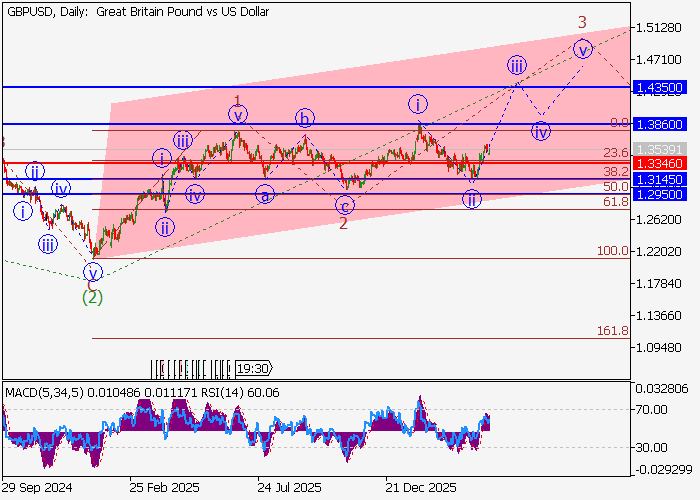700x500 pixels.
Task: Click the red wave 2 label
Action: 343,223
